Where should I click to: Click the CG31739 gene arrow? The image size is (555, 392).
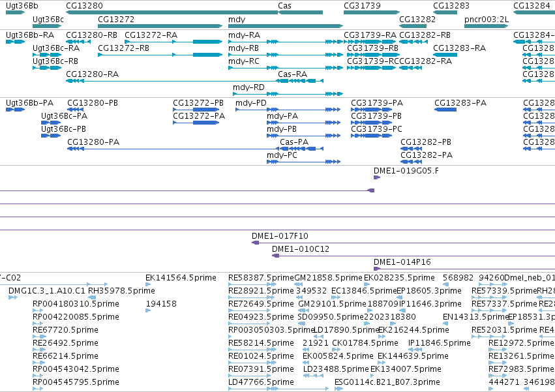[x=372, y=12]
